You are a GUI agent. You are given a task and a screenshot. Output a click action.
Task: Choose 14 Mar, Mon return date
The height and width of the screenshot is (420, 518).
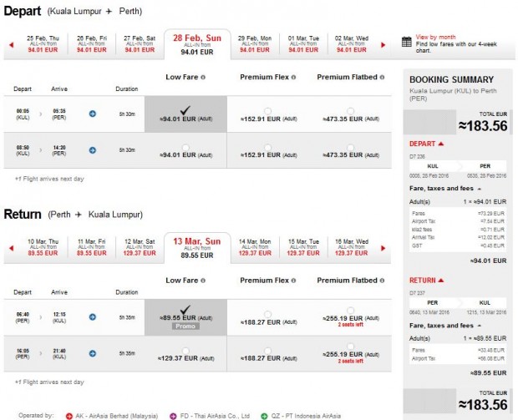tap(255, 247)
